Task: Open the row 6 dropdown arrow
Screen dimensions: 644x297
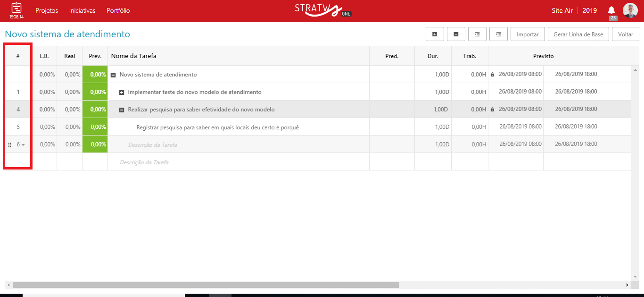Action: (x=23, y=145)
